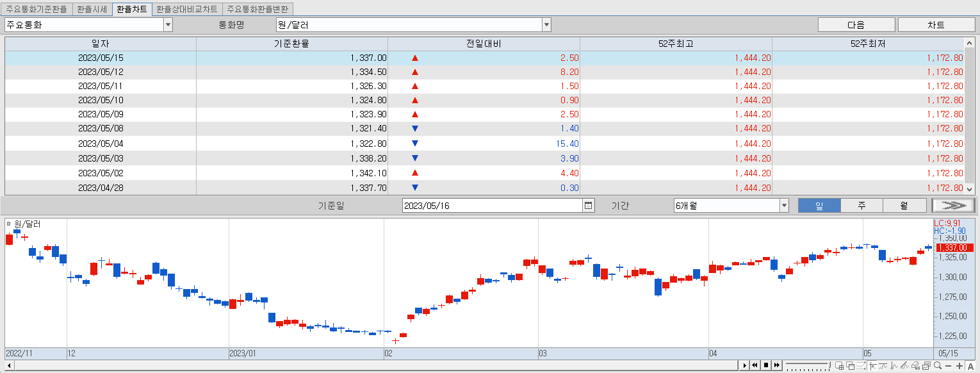
Task: Click the square stop chart control
Action: tap(766, 365)
